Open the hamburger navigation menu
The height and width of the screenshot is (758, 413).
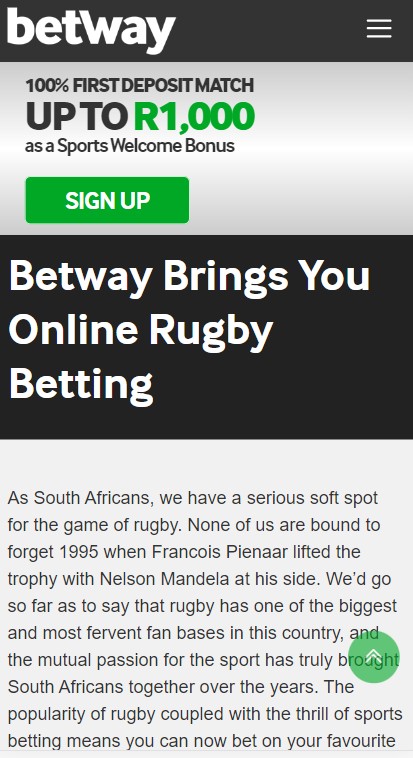(379, 29)
